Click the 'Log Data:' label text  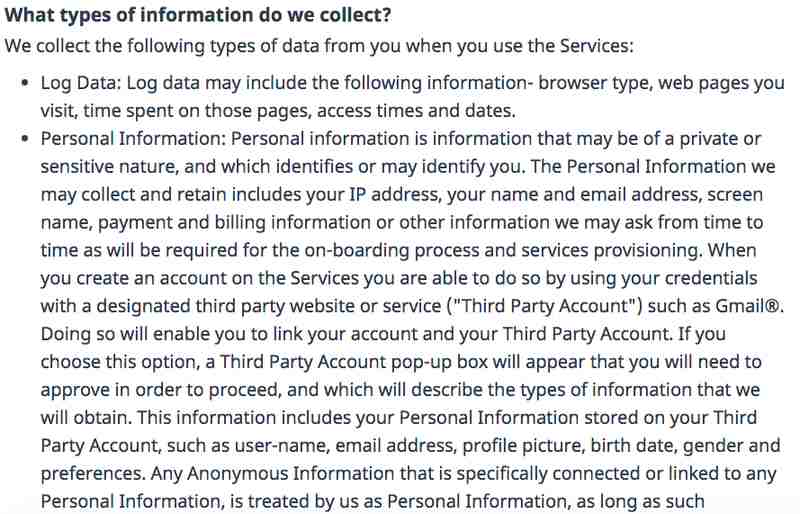pos(81,83)
